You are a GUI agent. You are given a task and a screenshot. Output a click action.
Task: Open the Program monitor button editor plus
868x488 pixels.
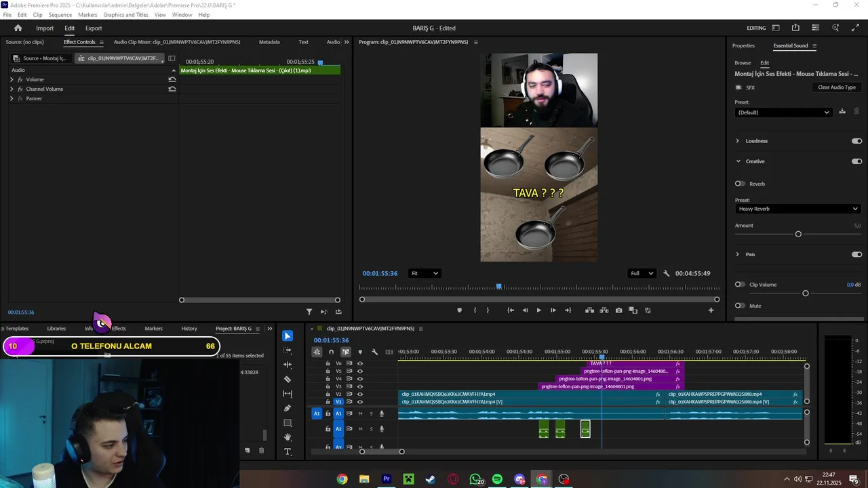(x=711, y=310)
